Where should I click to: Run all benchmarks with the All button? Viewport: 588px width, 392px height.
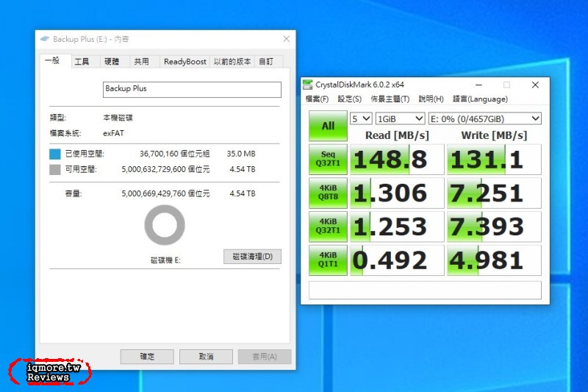(x=328, y=126)
